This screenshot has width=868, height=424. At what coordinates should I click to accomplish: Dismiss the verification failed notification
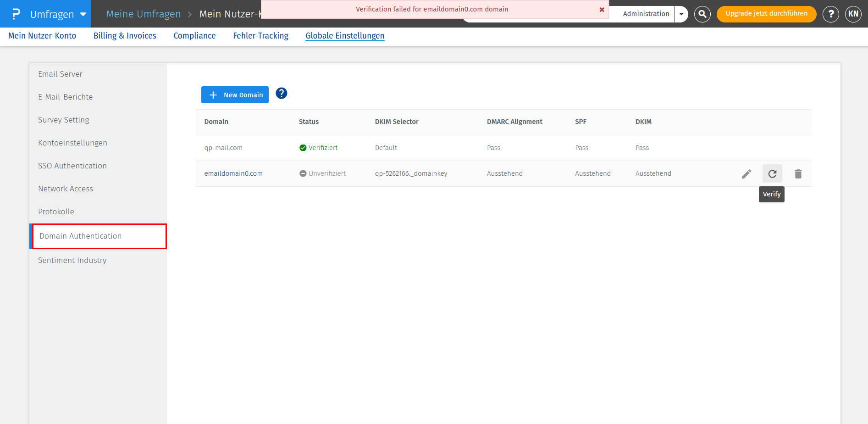point(602,10)
